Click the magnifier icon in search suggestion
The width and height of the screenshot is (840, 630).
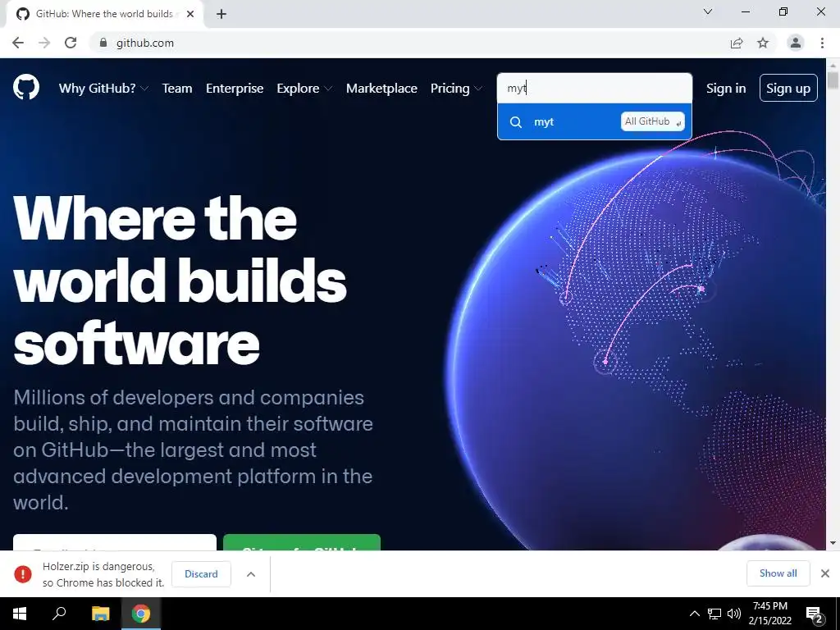point(515,122)
